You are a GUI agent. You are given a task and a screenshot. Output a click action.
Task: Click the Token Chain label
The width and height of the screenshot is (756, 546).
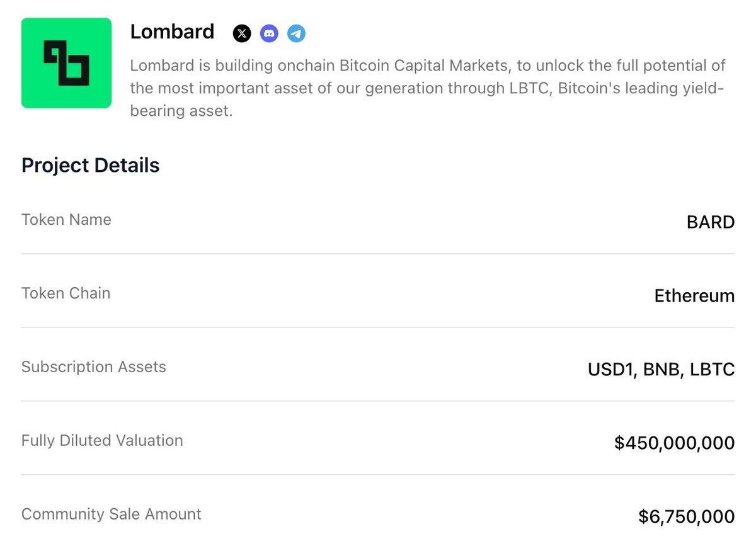66,293
